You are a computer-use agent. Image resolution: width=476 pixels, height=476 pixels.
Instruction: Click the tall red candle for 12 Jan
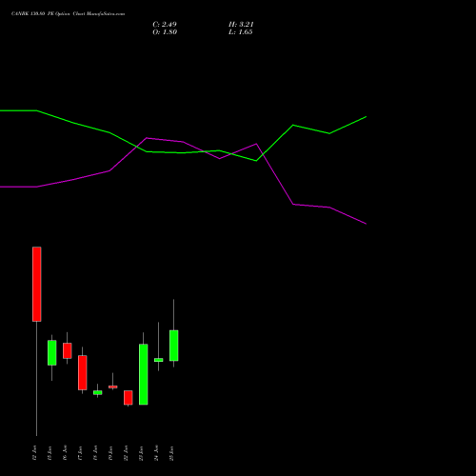click(x=37, y=284)
